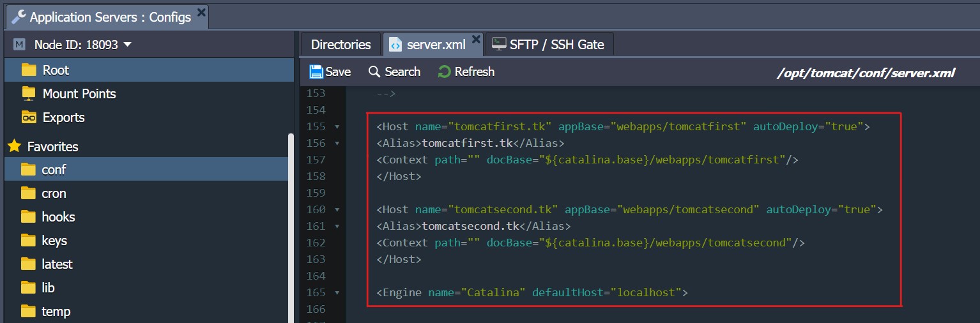The image size is (980, 323).
Task: Open the keys folder
Action: pyautogui.click(x=54, y=241)
